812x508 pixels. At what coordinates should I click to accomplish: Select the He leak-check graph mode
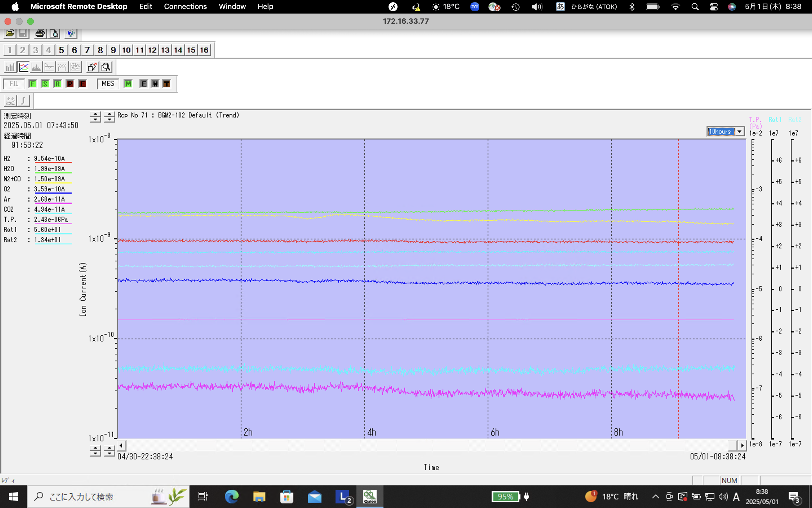point(75,67)
